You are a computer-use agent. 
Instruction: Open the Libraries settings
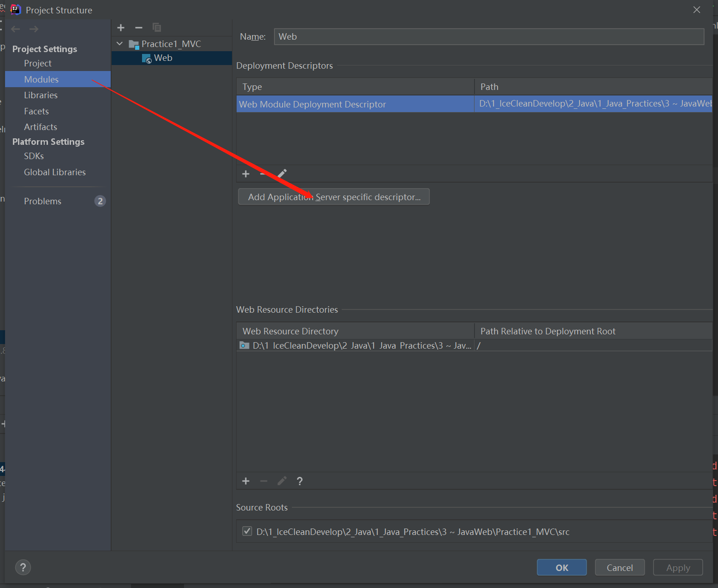click(41, 95)
